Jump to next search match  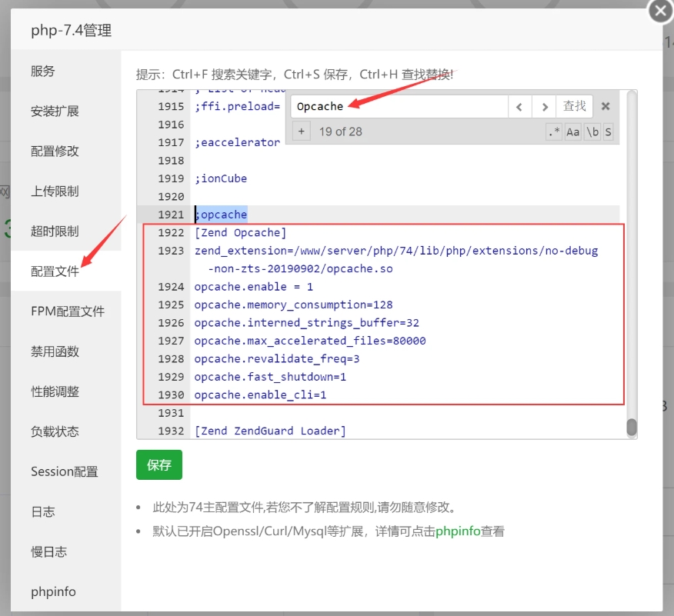(545, 106)
